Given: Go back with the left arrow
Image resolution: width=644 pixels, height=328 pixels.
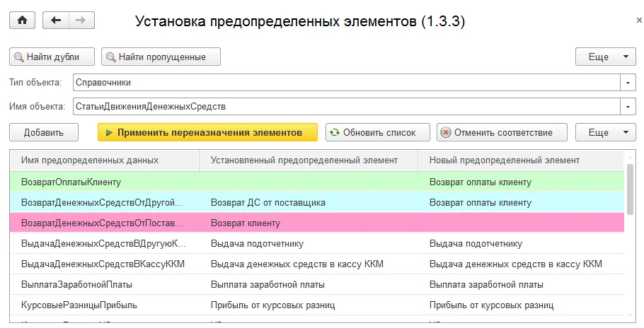Looking at the screenshot, I should [56, 20].
